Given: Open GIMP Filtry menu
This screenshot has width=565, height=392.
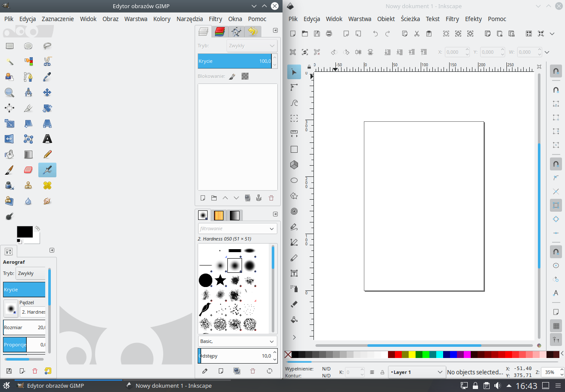Looking at the screenshot, I should [x=216, y=19].
